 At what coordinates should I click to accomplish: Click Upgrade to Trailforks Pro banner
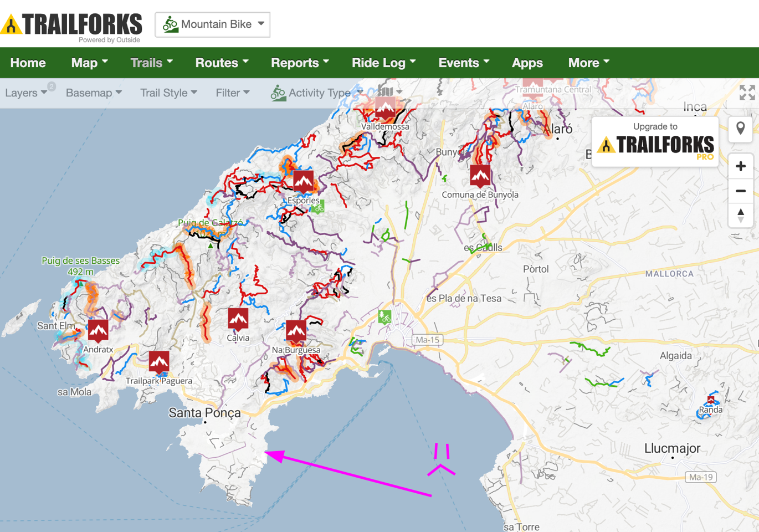pyautogui.click(x=655, y=142)
